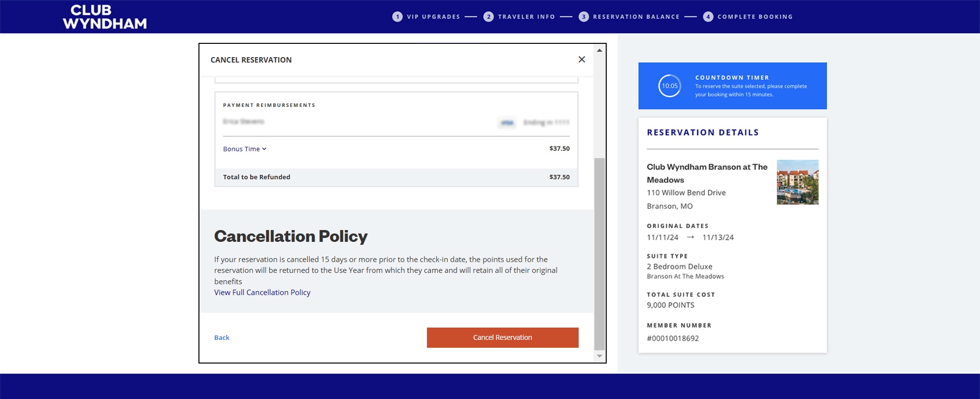Click the Club Wyndham Branson at The Meadows title
Image resolution: width=980 pixels, height=399 pixels.
coord(707,173)
